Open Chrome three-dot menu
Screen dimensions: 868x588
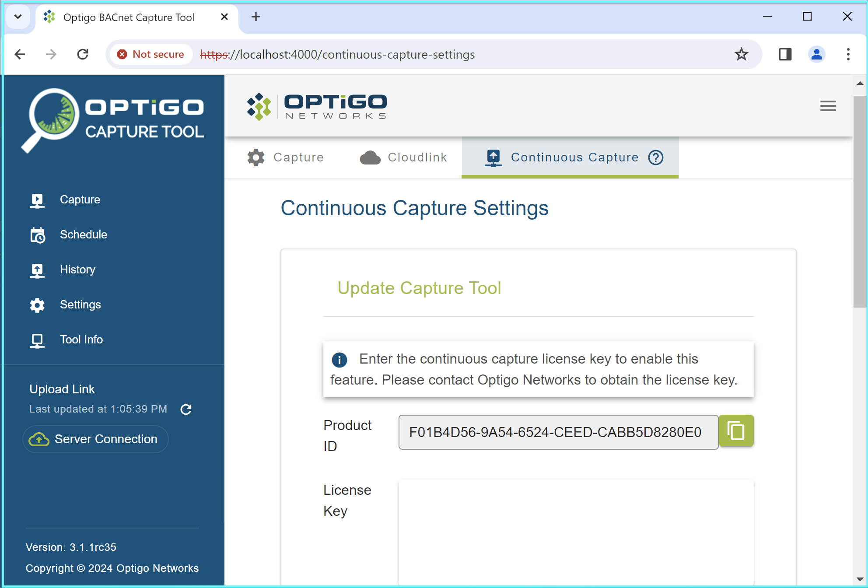pyautogui.click(x=848, y=54)
